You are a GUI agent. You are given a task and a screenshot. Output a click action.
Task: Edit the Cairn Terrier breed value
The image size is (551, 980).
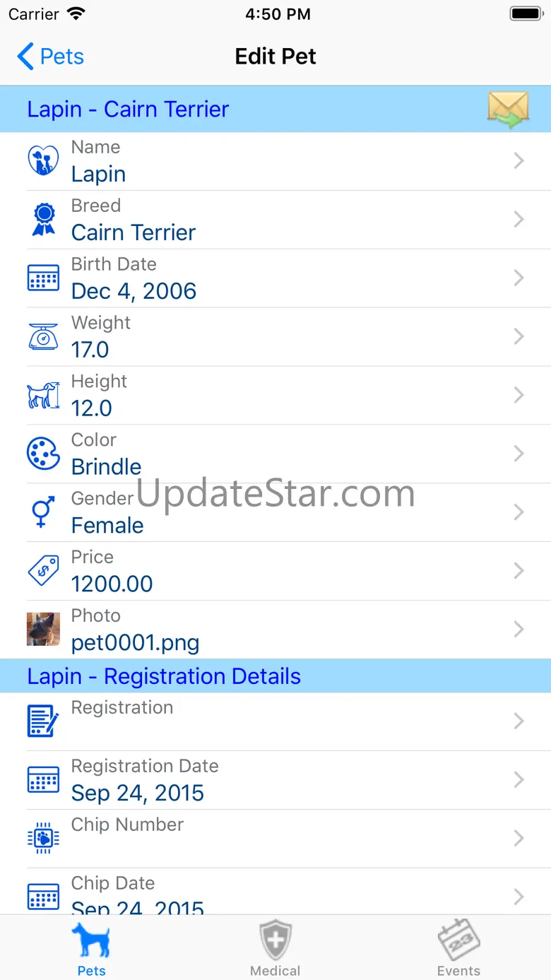point(134,232)
